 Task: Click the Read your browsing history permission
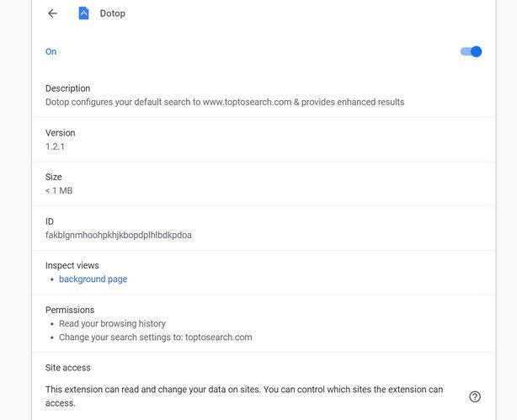pyautogui.click(x=112, y=324)
